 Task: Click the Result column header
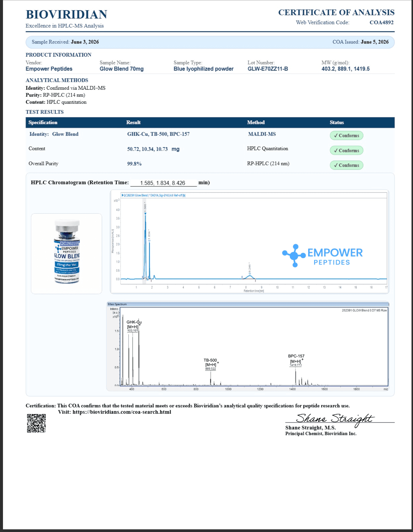[133, 122]
